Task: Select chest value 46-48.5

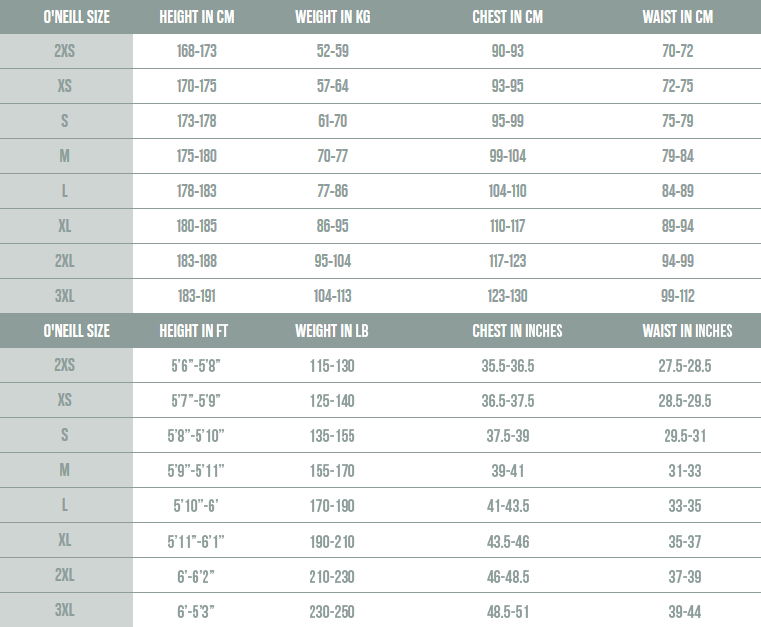Action: [x=508, y=576]
